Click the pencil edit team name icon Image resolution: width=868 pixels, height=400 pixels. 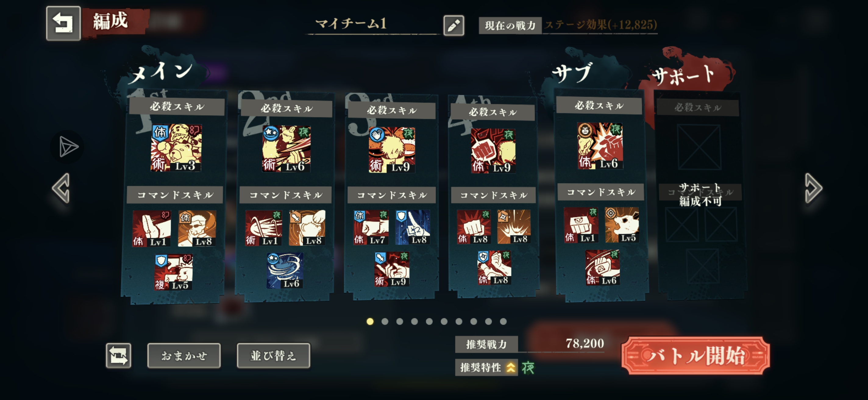454,25
